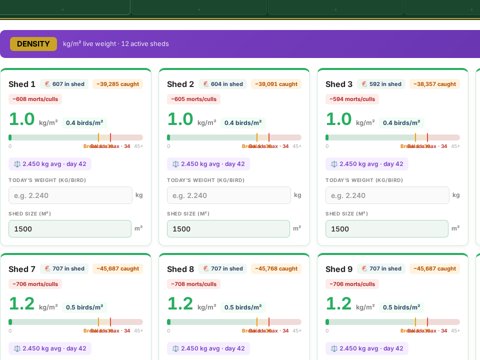Focus Shed 1 today's weight input

(x=70, y=195)
